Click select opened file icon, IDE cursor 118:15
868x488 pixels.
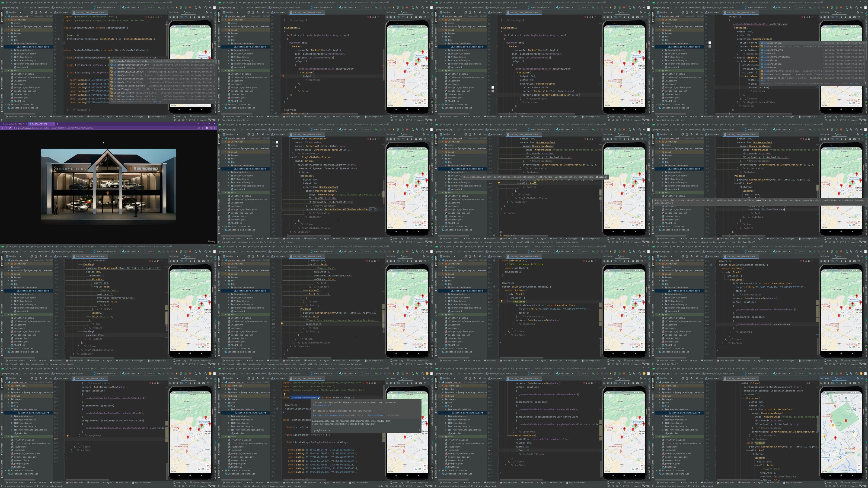466,256
